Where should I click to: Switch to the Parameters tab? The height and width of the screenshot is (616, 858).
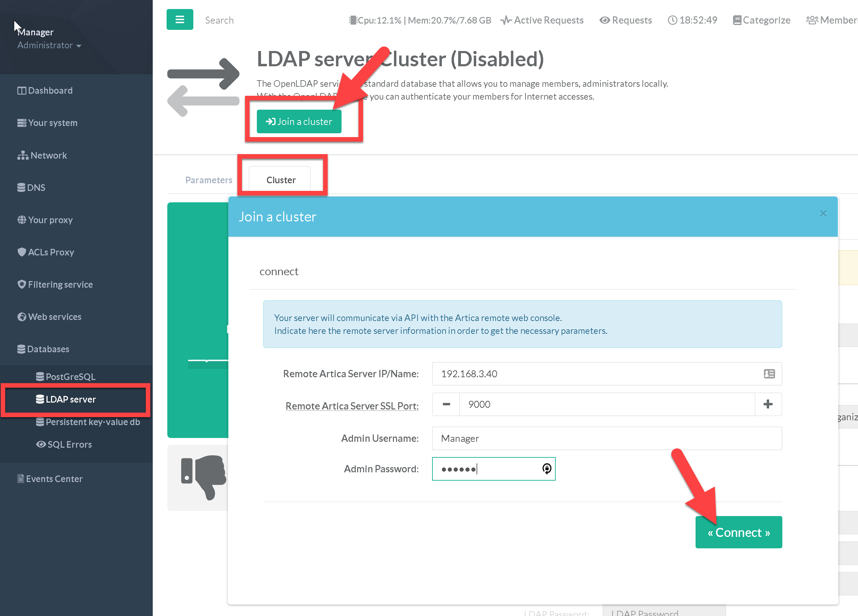(x=209, y=180)
